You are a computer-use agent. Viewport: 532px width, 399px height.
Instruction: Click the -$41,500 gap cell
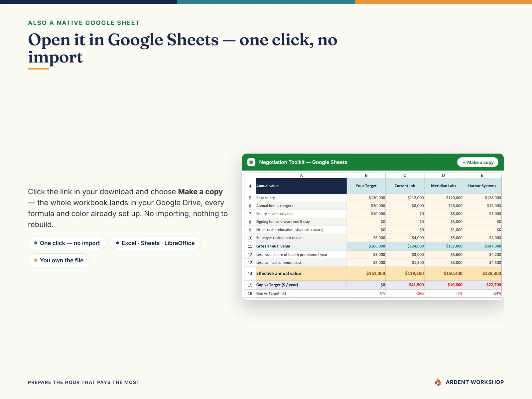click(x=405, y=285)
